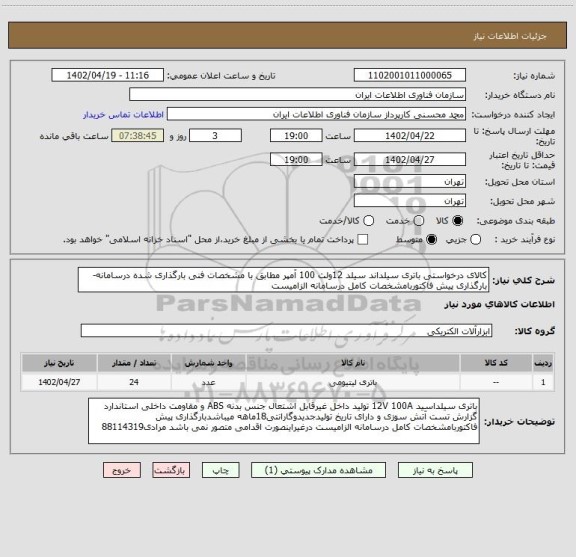The height and width of the screenshot is (557, 576).
Task: Click the table date cell 1402/04/27
Action: [59, 382]
